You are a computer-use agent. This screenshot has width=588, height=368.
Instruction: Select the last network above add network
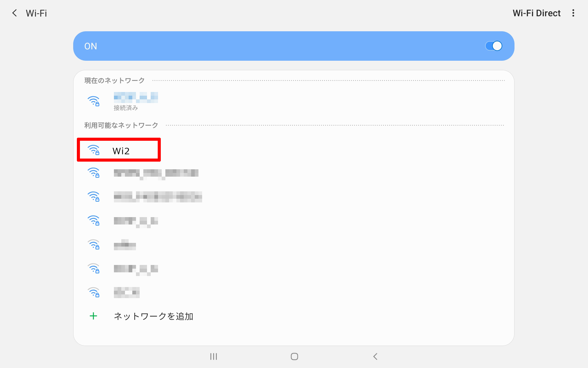(x=126, y=293)
